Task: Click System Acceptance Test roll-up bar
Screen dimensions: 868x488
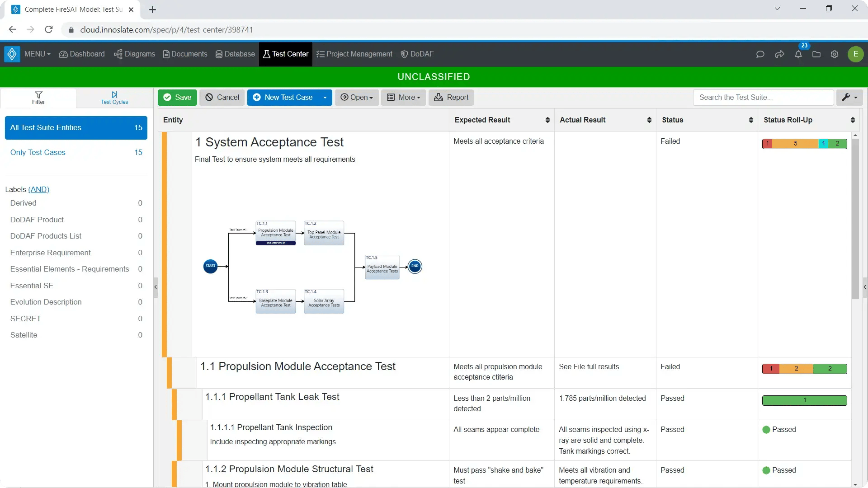Action: pyautogui.click(x=804, y=144)
